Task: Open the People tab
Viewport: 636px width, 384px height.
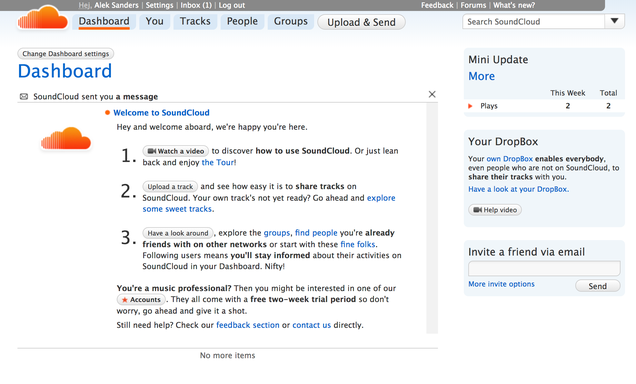Action: click(x=242, y=21)
